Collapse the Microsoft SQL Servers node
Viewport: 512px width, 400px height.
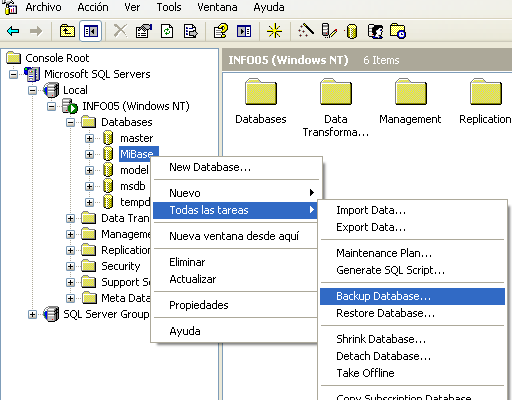coord(13,74)
